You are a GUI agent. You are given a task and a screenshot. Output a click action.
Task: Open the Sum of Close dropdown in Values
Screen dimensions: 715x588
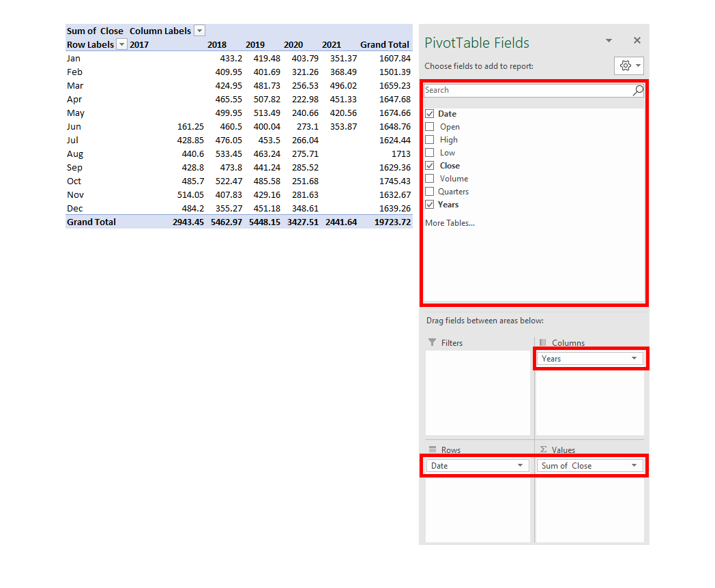tap(634, 465)
